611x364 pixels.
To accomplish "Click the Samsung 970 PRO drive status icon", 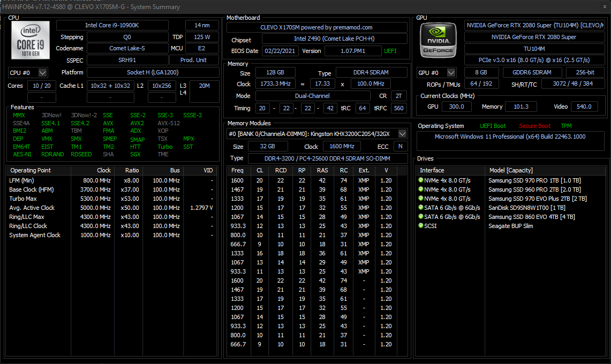I will click(421, 180).
